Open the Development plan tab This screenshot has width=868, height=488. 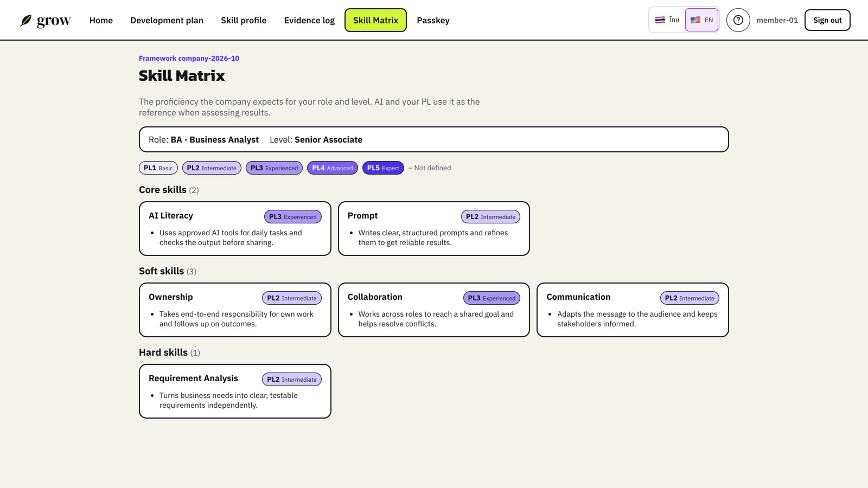click(167, 20)
